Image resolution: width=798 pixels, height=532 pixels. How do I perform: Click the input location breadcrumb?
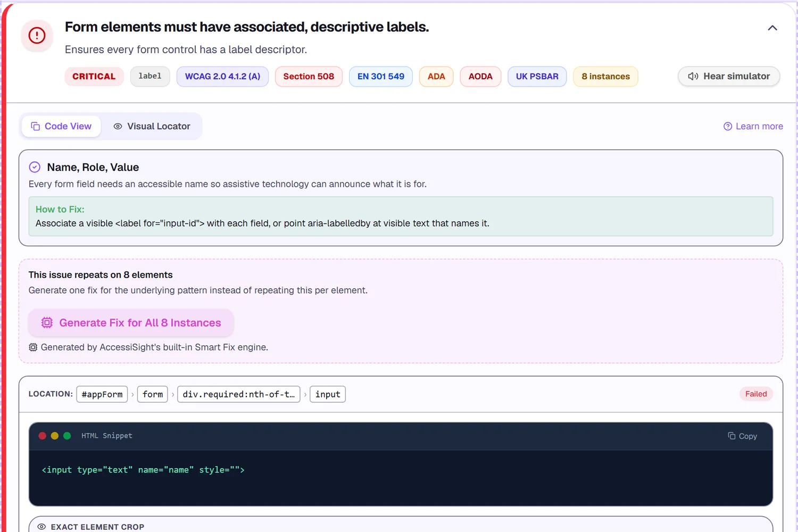328,394
